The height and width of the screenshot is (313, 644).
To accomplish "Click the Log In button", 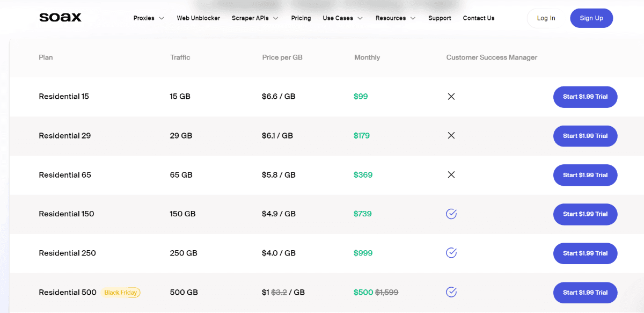I will click(x=546, y=18).
